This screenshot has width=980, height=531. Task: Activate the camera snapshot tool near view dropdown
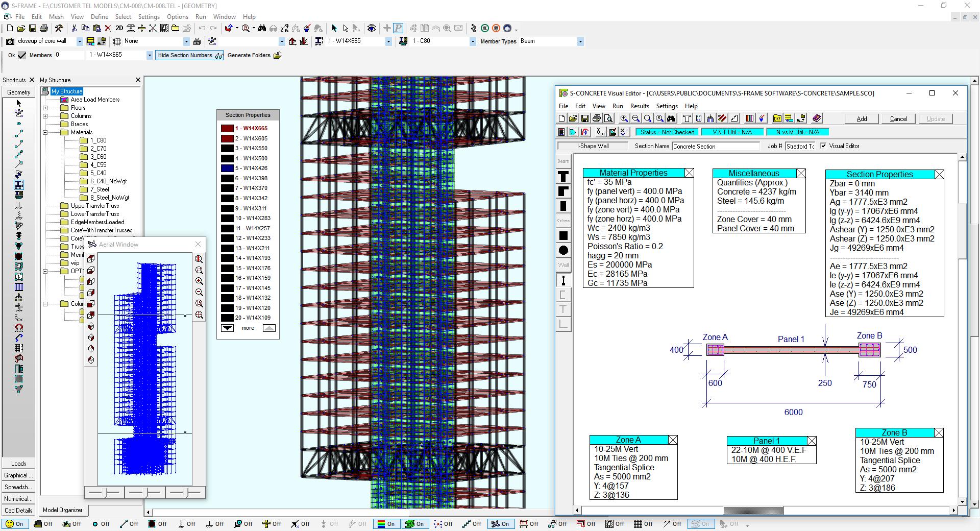point(10,41)
